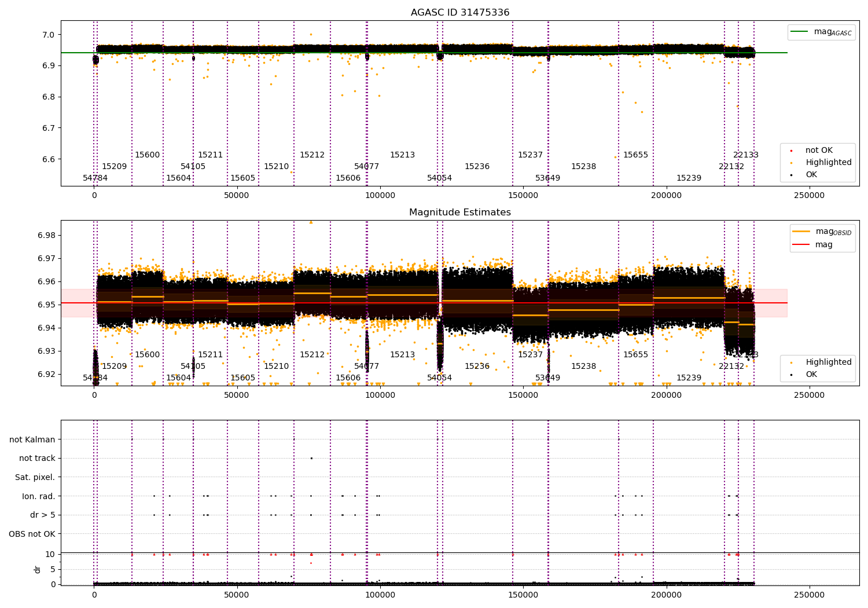Click obsid label 54784 in top plot

coord(95,178)
